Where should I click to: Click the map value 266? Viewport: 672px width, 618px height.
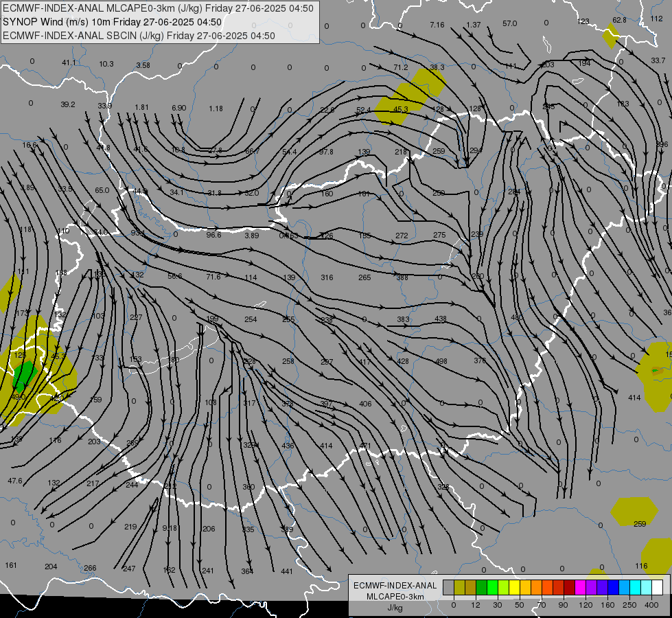(x=90, y=568)
